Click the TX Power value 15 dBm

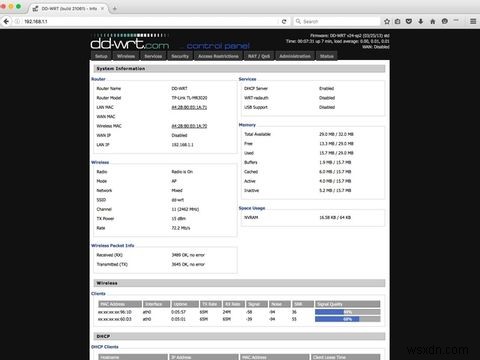coord(179,219)
